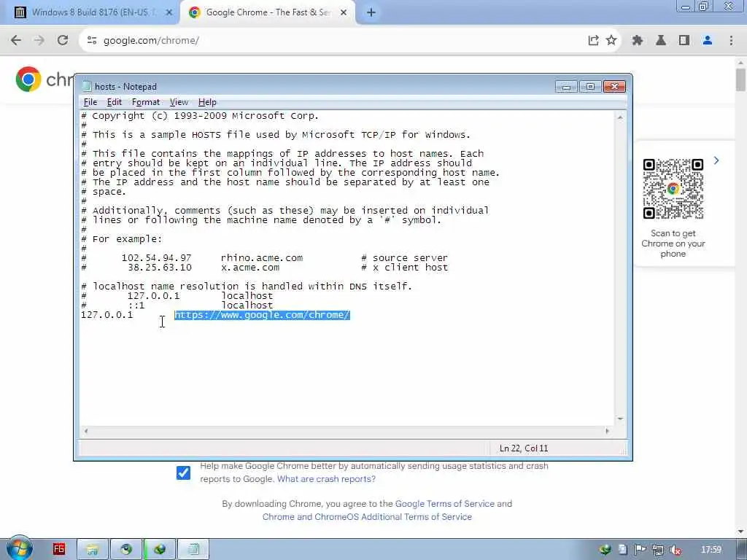Click the Notepad title bar document icon
This screenshot has width=747, height=560.
(86, 86)
